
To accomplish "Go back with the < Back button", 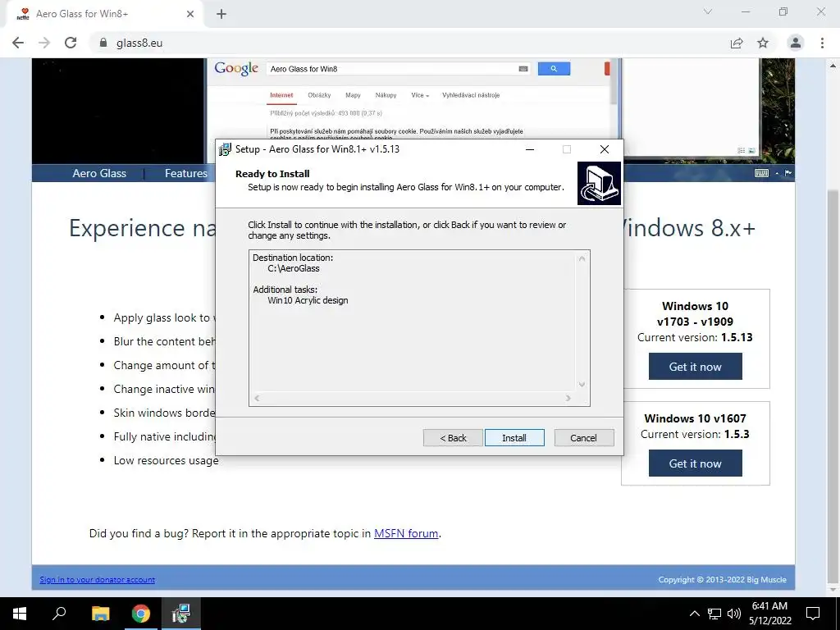I will (x=453, y=438).
